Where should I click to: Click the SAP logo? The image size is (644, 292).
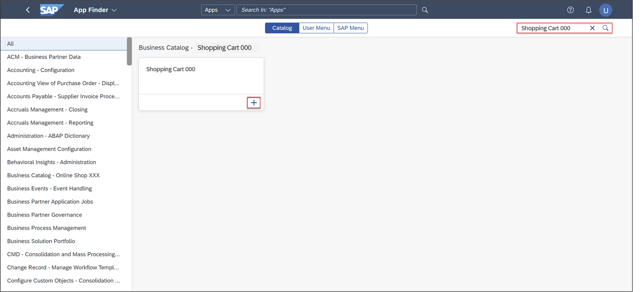point(52,10)
